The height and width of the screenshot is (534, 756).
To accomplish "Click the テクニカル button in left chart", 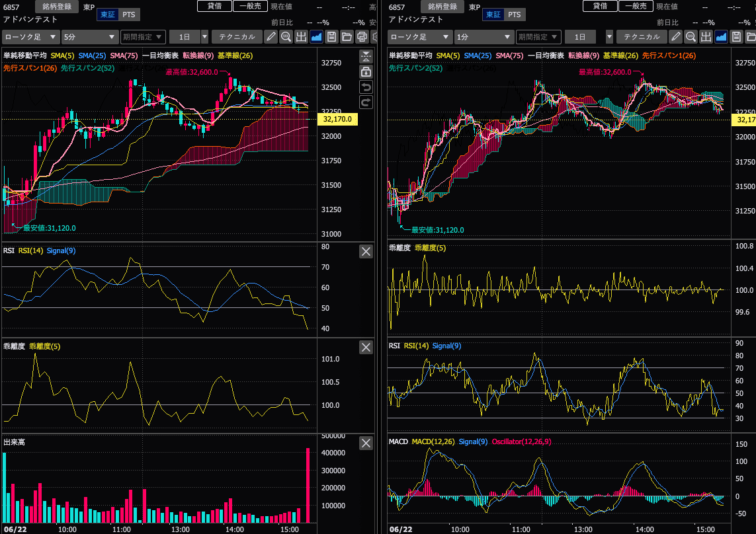I will coord(237,36).
